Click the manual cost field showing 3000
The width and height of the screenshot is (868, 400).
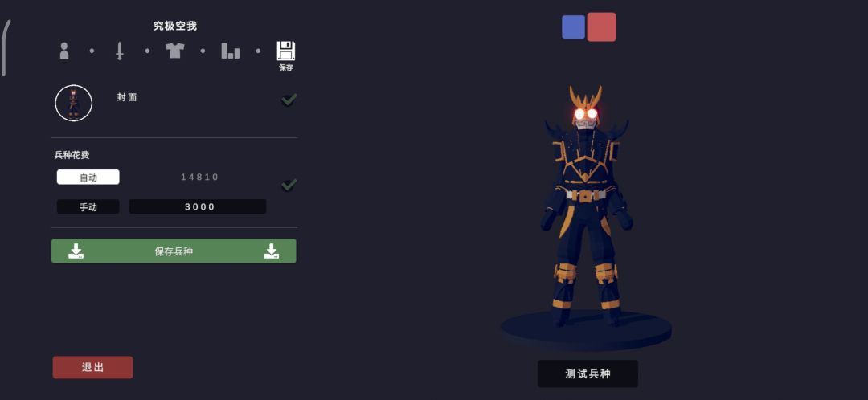pyautogui.click(x=198, y=207)
